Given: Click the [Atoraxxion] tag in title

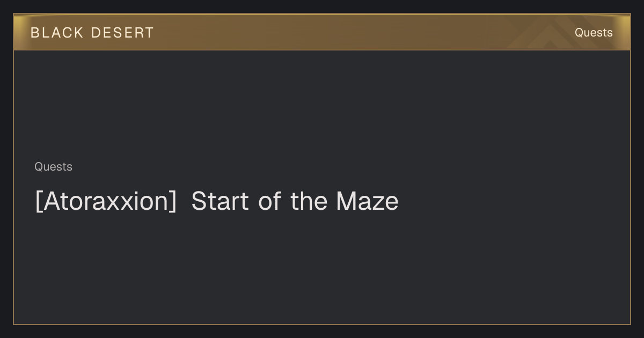Looking at the screenshot, I should point(106,202).
